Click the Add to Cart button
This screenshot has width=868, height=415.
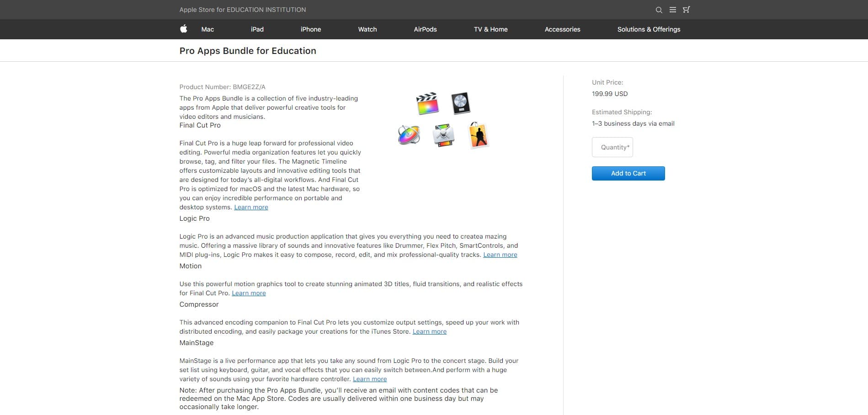[628, 173]
